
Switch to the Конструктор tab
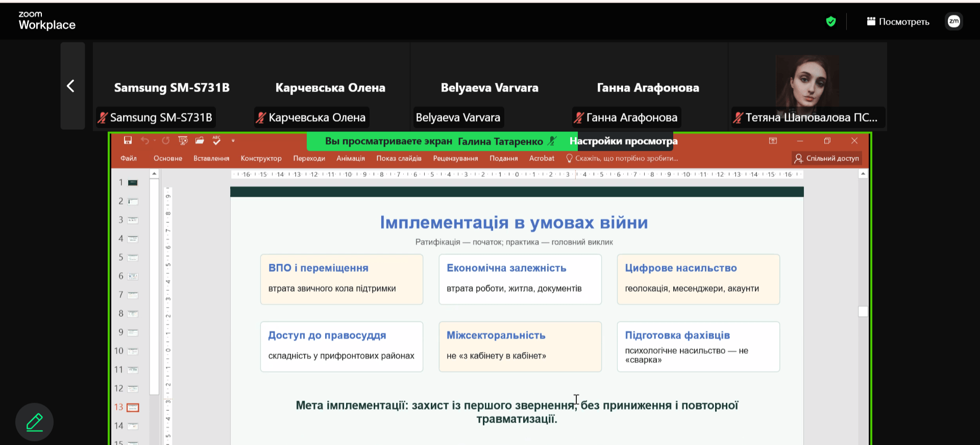coord(261,158)
